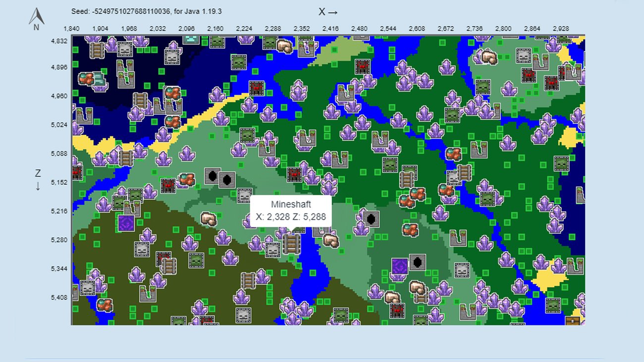Click the mineshaft ladder marker in the top-left corner
This screenshot has height=362, width=644.
[x=97, y=51]
